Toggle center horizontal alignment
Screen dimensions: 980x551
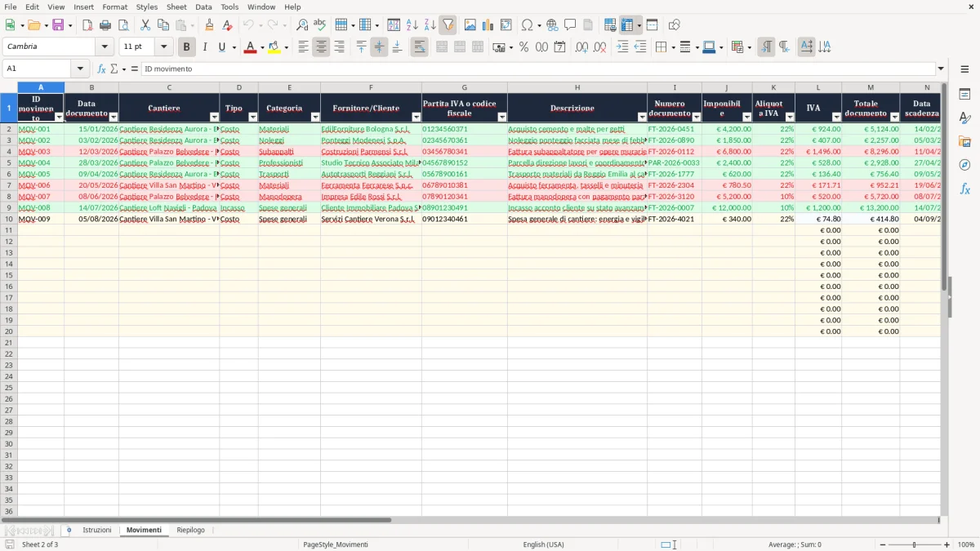click(321, 47)
